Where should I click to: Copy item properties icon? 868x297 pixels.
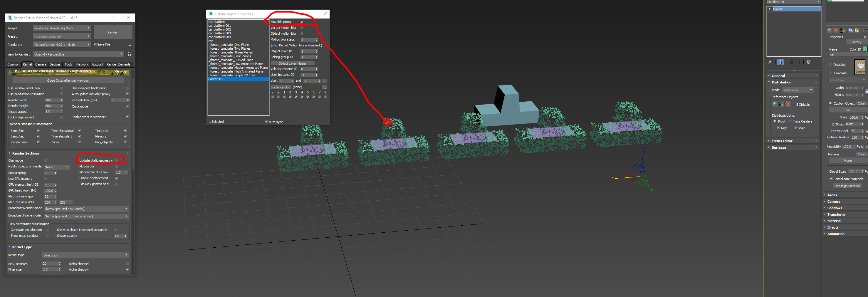[x=850, y=30]
